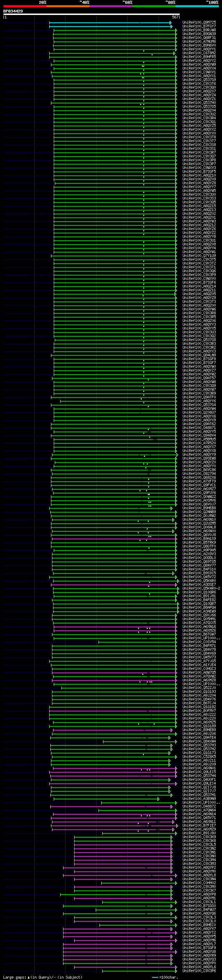Click the orange ~40% identity legend segment
The image size is (222, 980).
click(68, 6)
